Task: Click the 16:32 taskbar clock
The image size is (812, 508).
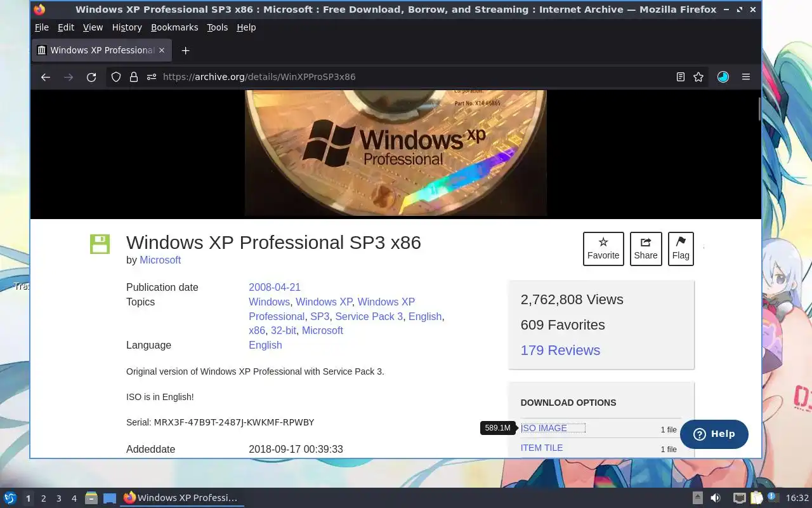Action: [797, 498]
